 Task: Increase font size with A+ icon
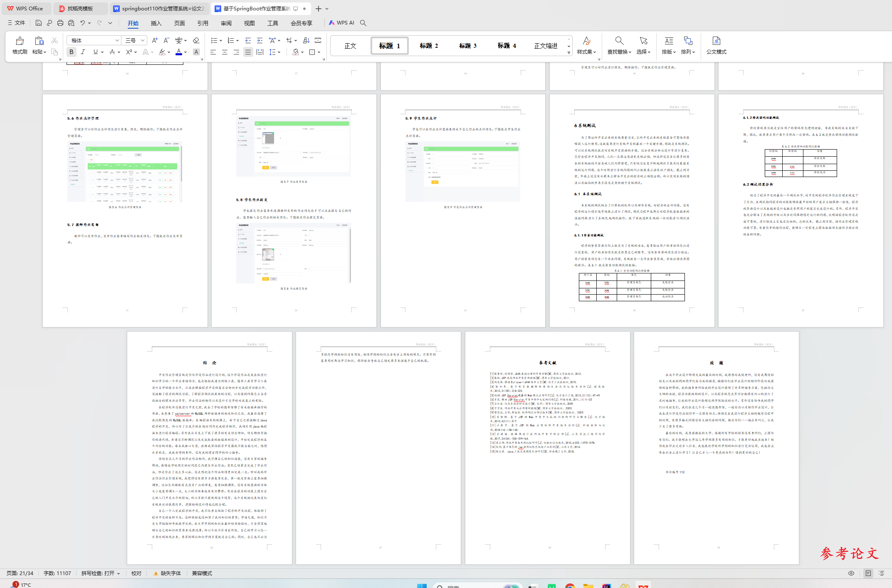[x=155, y=40]
